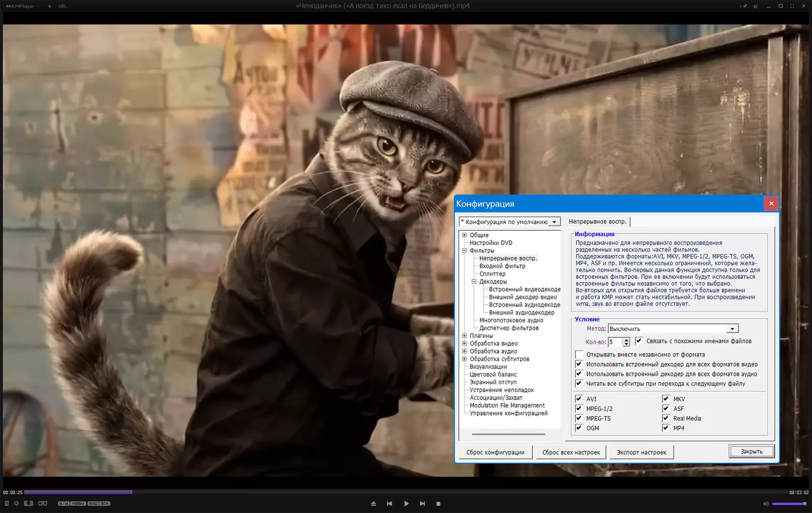This screenshot has width=812, height=513.
Task: Toggle the VR goggles mode icon
Action: (x=43, y=503)
